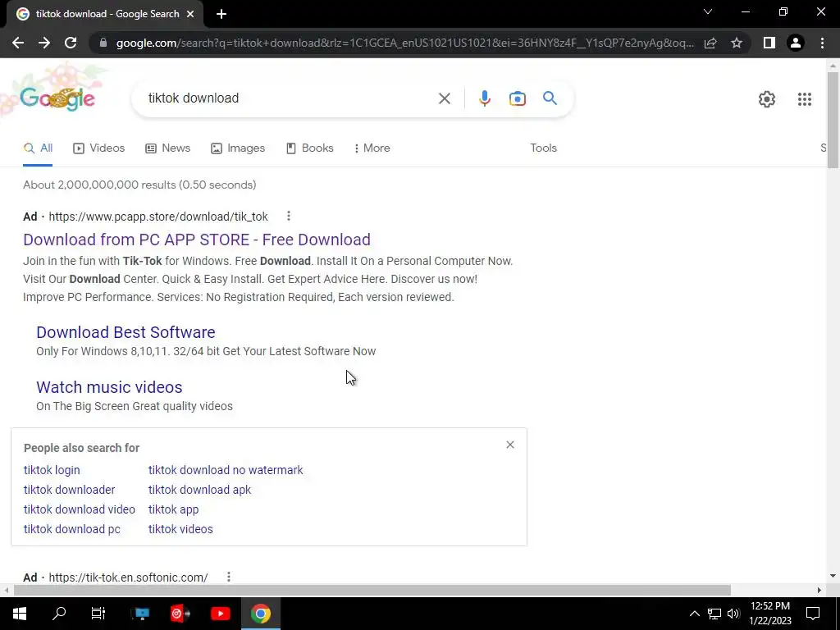Go to Google home via the logo

57,98
